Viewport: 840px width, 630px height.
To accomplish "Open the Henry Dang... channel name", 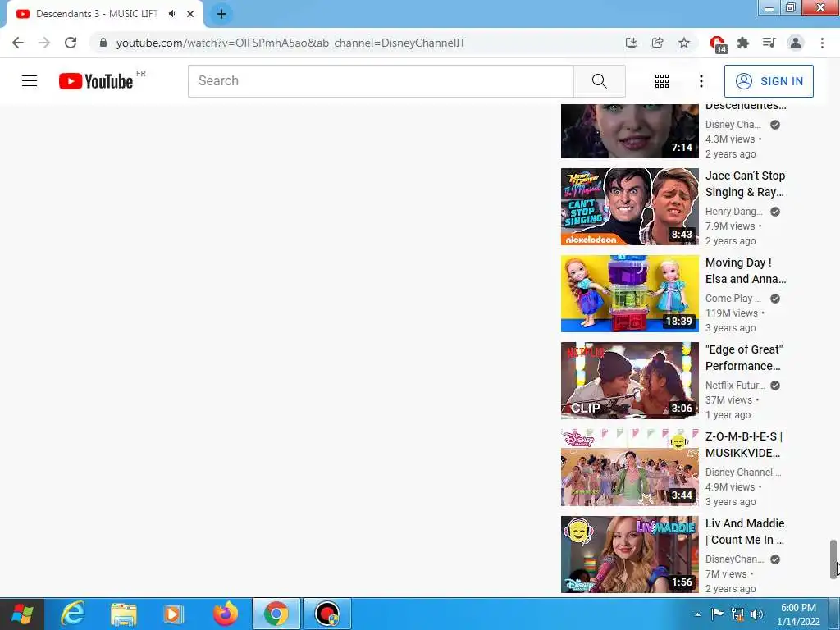I will pos(733,212).
